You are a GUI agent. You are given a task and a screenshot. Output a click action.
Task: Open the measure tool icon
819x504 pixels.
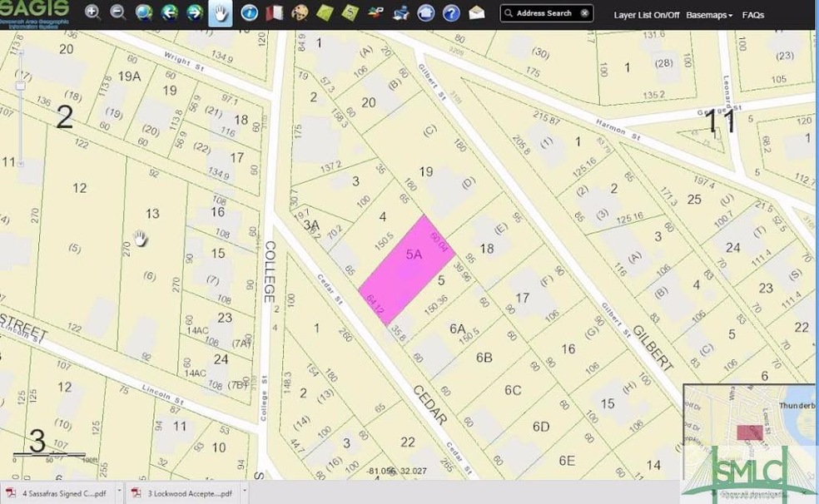375,13
